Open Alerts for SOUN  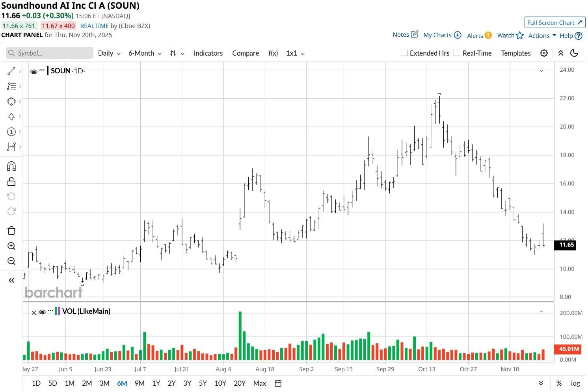[479, 35]
